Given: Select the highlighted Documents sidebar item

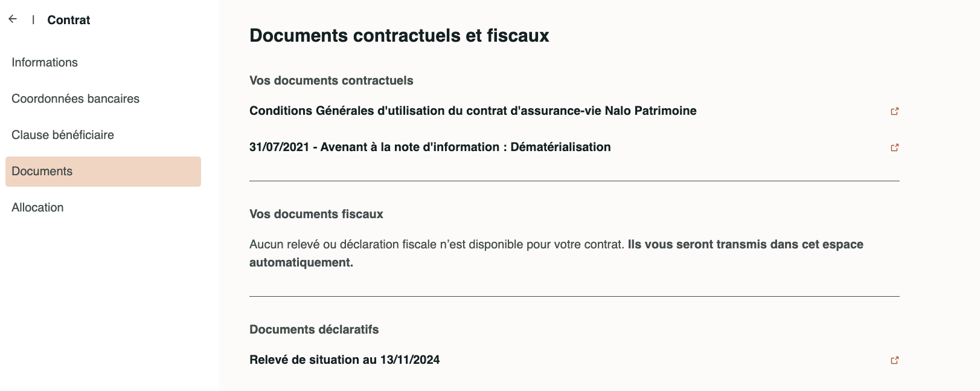Looking at the screenshot, I should (103, 172).
